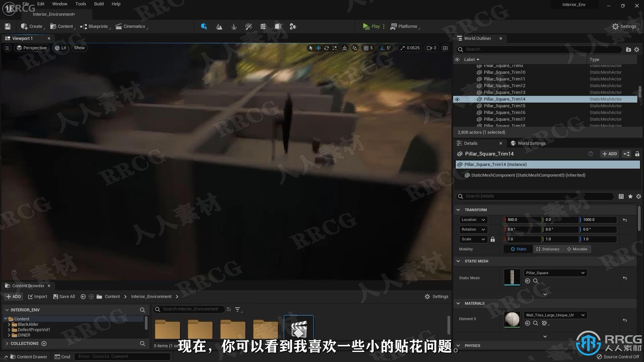The height and width of the screenshot is (362, 644).
Task: Click Pillar_Square_Trim14 entry in World Outliner
Action: click(x=504, y=99)
